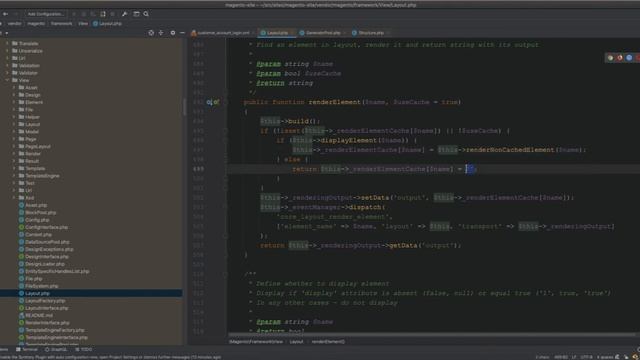Viewport: 640px width, 360px height.
Task: Expand the TemplateEngine folder
Action: tap(14, 176)
